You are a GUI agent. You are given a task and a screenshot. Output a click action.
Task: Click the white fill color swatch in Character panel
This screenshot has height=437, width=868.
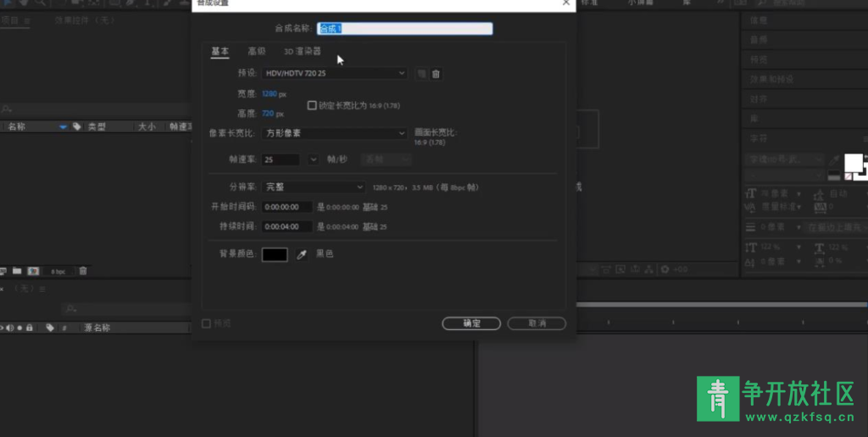point(853,163)
